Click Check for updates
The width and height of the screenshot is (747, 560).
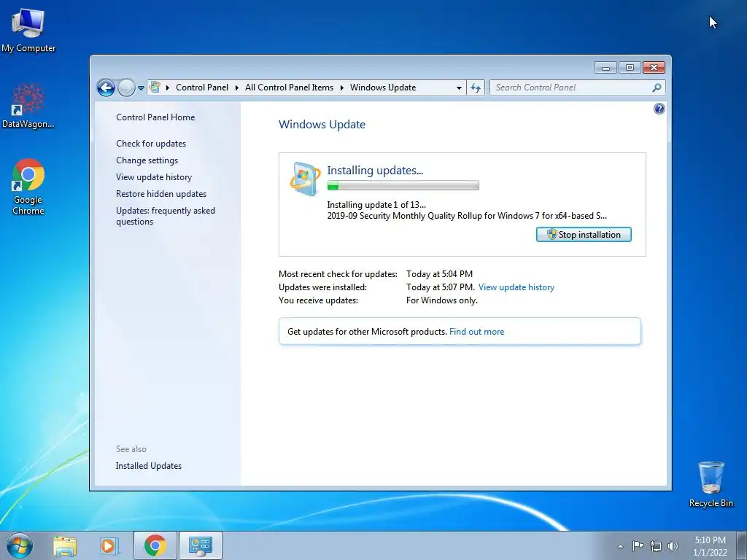pos(151,144)
